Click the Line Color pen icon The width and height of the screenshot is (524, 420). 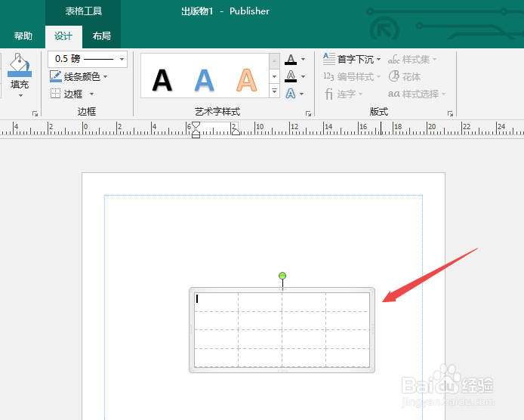55,76
